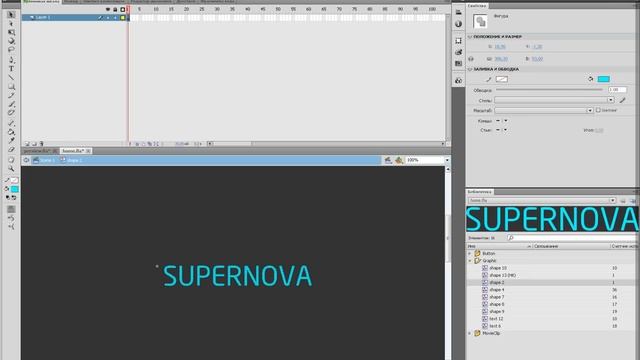
Task: Toggle the Hinting checkbox
Action: pos(598,110)
